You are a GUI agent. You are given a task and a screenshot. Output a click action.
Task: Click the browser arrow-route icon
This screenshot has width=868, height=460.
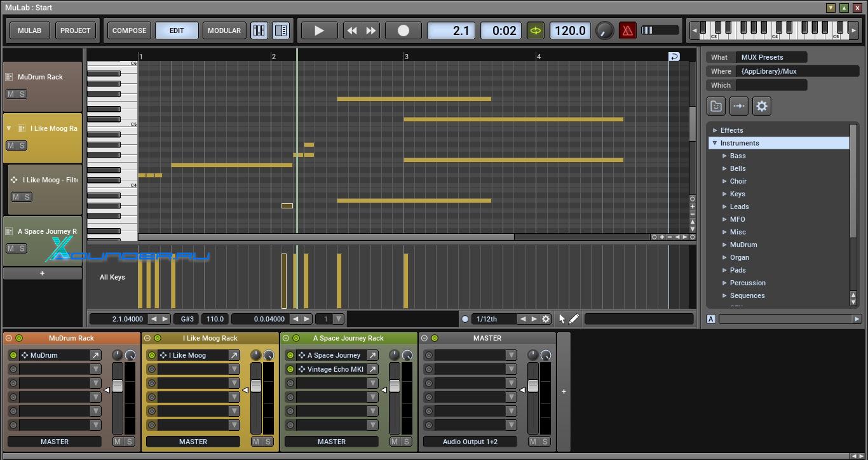coord(739,106)
